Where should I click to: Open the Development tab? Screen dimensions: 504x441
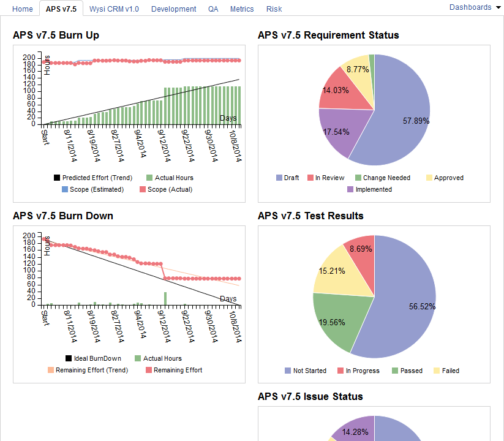pyautogui.click(x=173, y=9)
